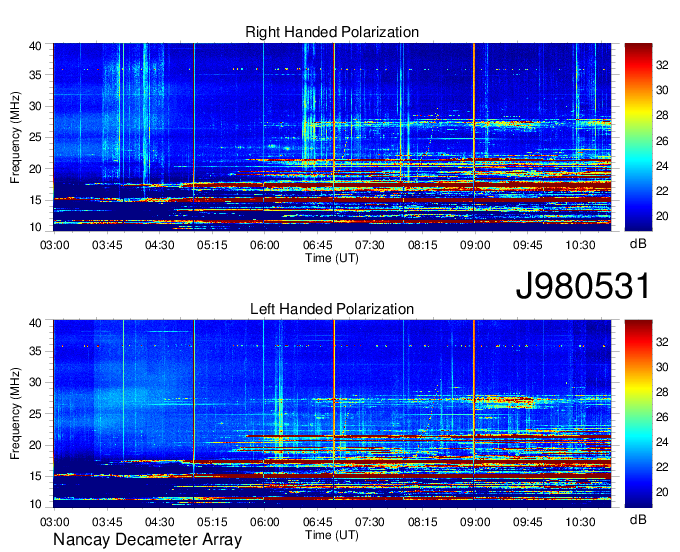Screen dimensions: 680x552
Task: Click the 09:45 time tick of Right Handed plot
Action: (528, 245)
